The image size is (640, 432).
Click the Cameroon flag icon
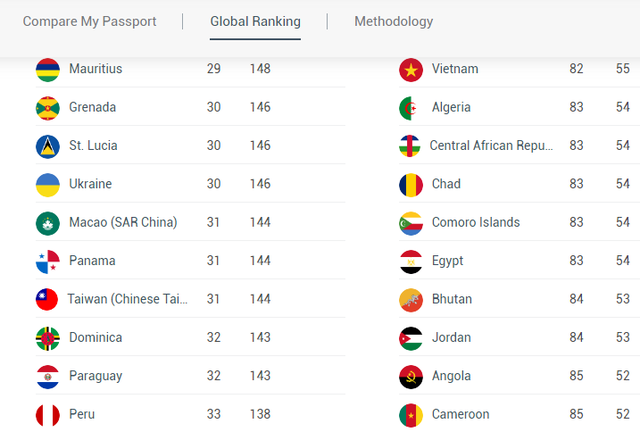pos(411,414)
